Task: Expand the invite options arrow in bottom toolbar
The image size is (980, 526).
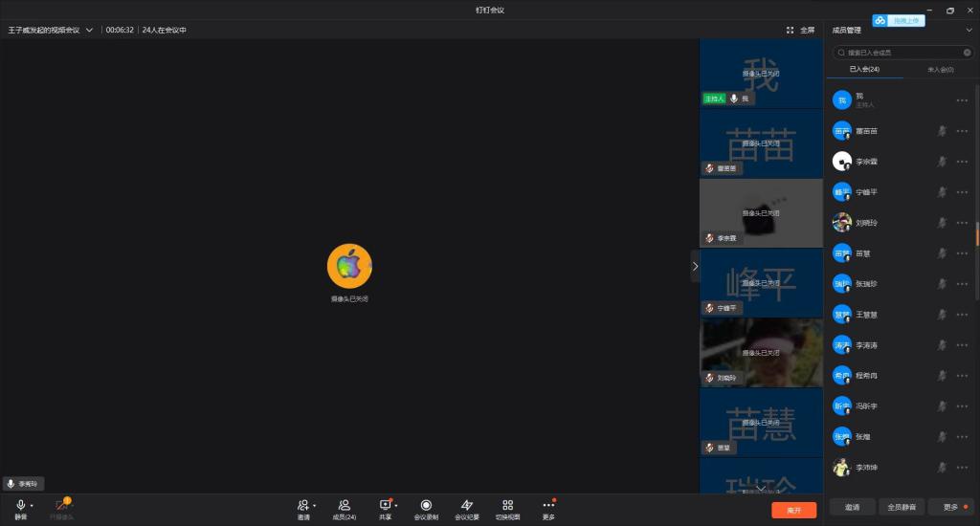Action: [314, 505]
